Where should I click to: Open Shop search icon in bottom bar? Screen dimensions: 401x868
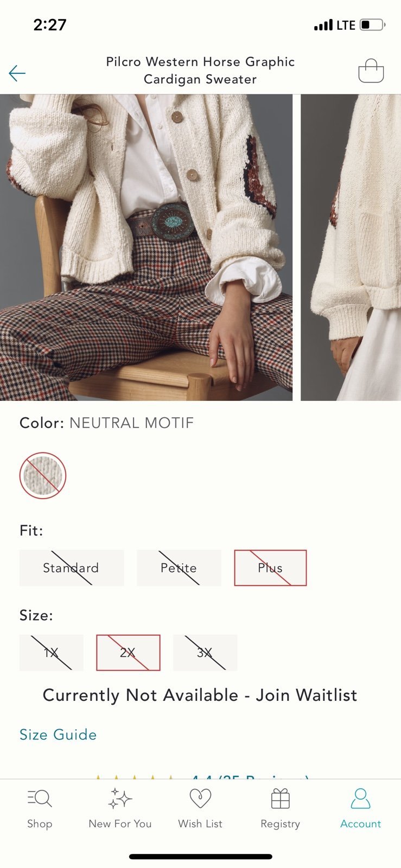(x=40, y=799)
